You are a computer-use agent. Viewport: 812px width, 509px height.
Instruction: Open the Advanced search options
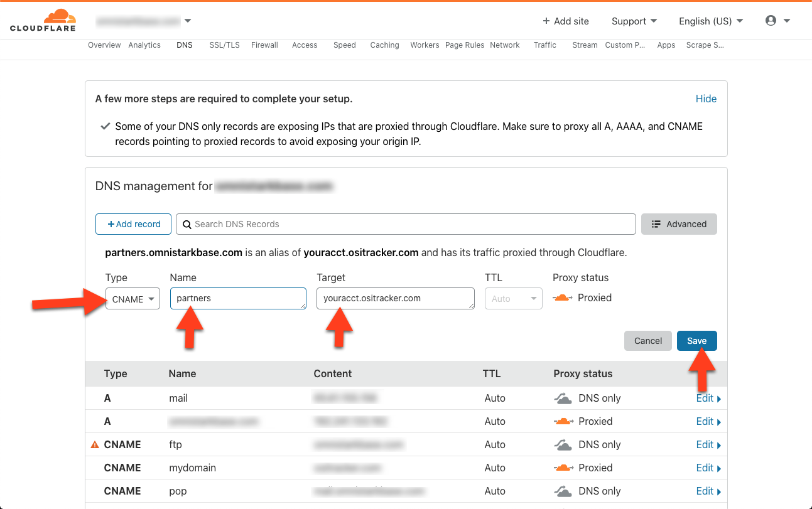pyautogui.click(x=679, y=224)
